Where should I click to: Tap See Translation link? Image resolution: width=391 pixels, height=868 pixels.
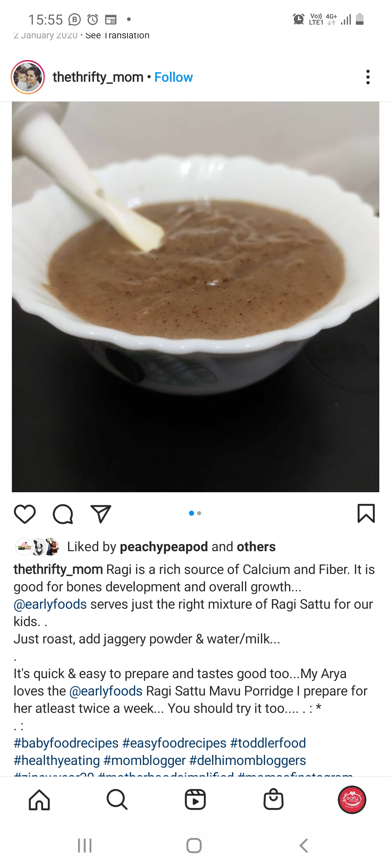coord(117,35)
